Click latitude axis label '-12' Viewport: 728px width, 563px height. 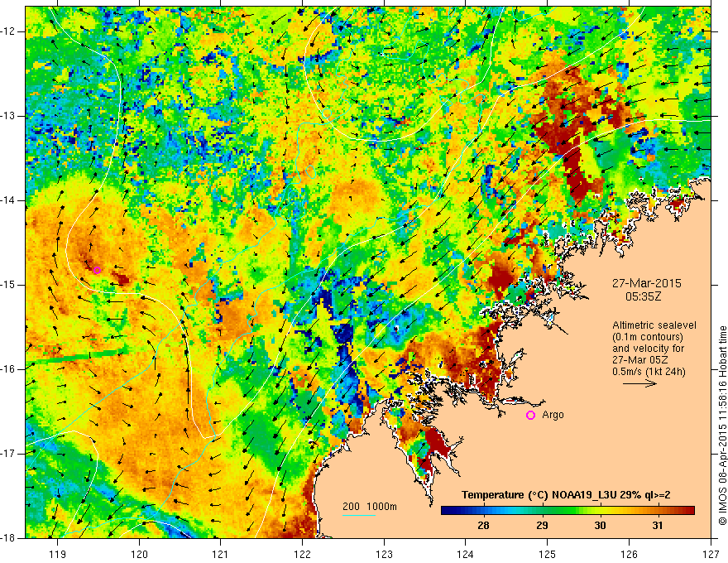pos(8,31)
